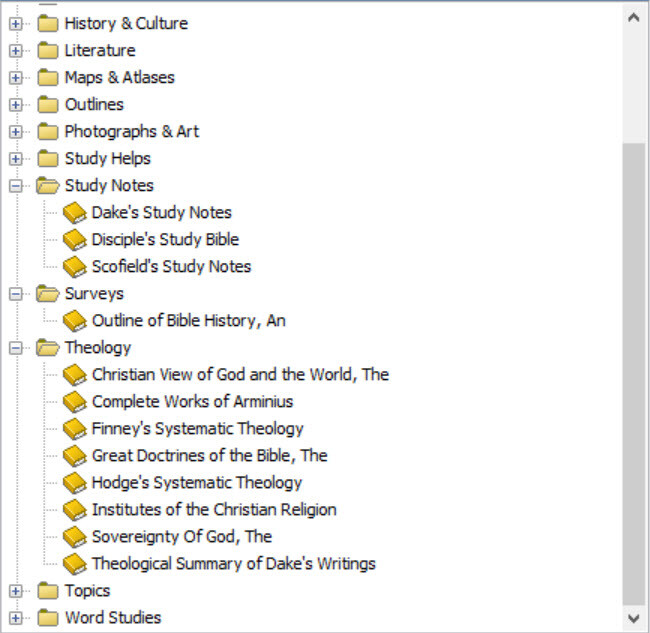Select the Word Studies label

113,618
